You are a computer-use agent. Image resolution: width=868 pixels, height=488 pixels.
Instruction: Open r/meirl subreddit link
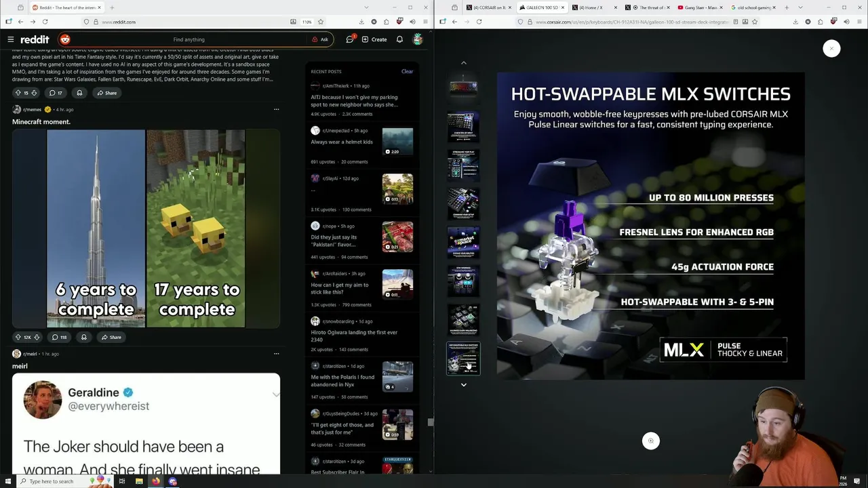tap(31, 354)
